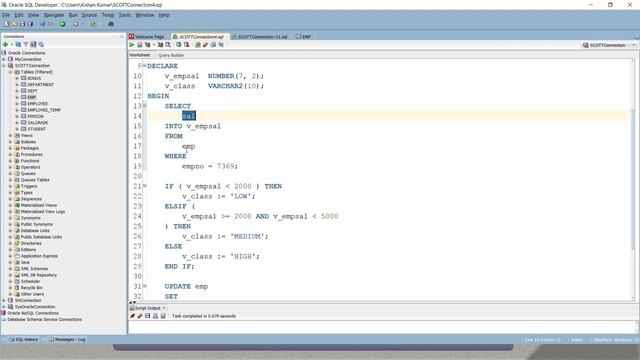This screenshot has width=640, height=360.
Task: Open the Tools menu
Action: pos(124,15)
